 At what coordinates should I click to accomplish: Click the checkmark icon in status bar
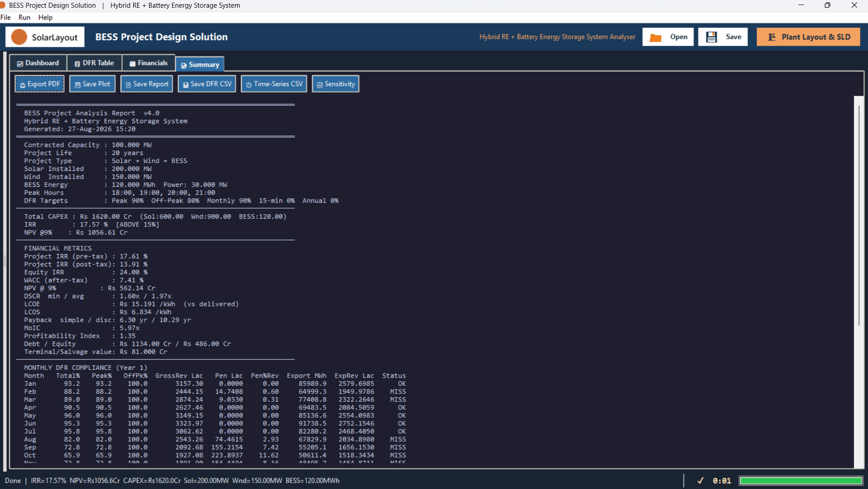700,480
